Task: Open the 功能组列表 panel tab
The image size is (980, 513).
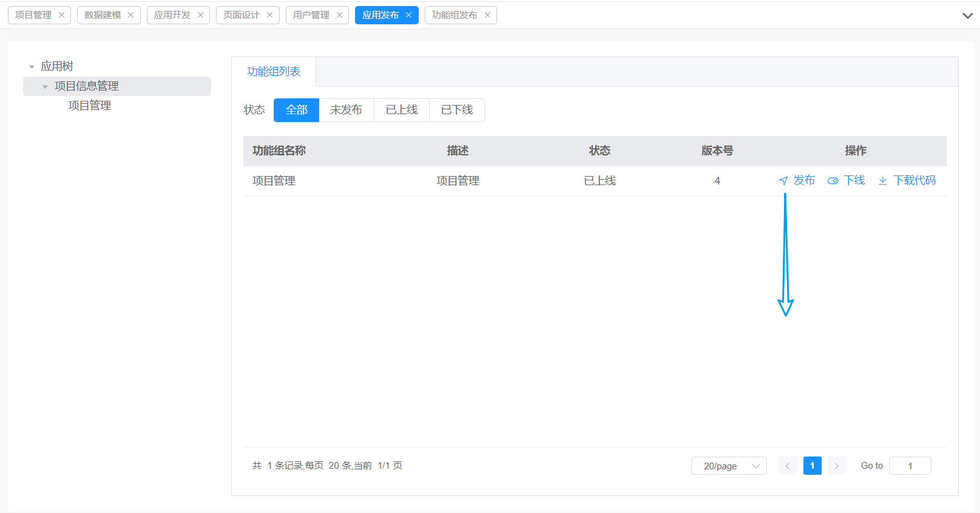Action: pyautogui.click(x=274, y=72)
